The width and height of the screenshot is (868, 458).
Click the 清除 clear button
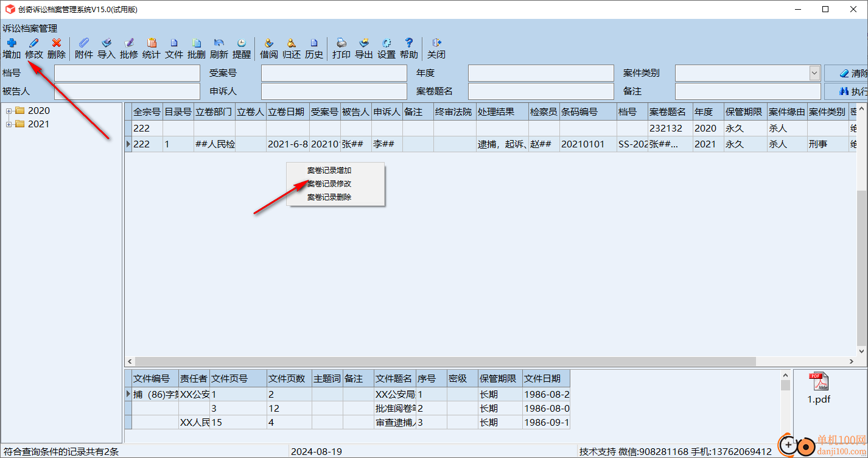(847, 73)
